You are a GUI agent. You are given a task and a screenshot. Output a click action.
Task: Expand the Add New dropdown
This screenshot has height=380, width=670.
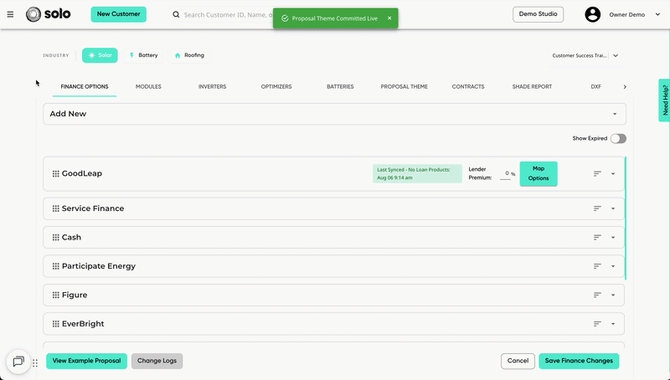[x=335, y=114]
